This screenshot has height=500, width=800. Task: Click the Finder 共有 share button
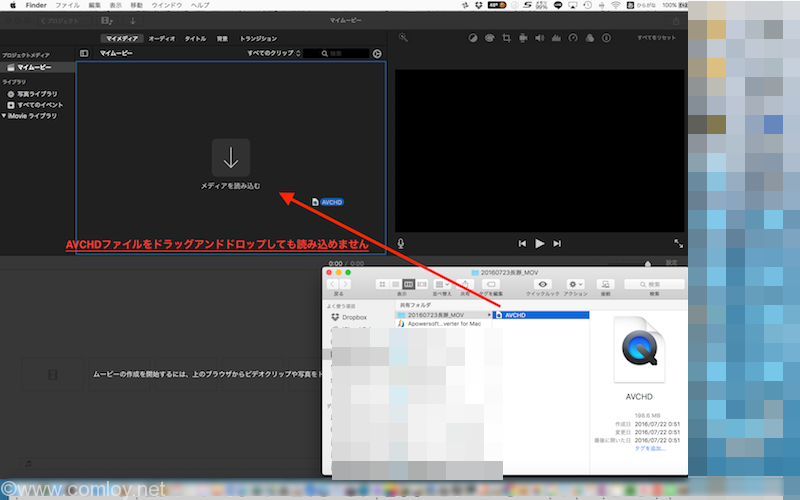pyautogui.click(x=465, y=284)
